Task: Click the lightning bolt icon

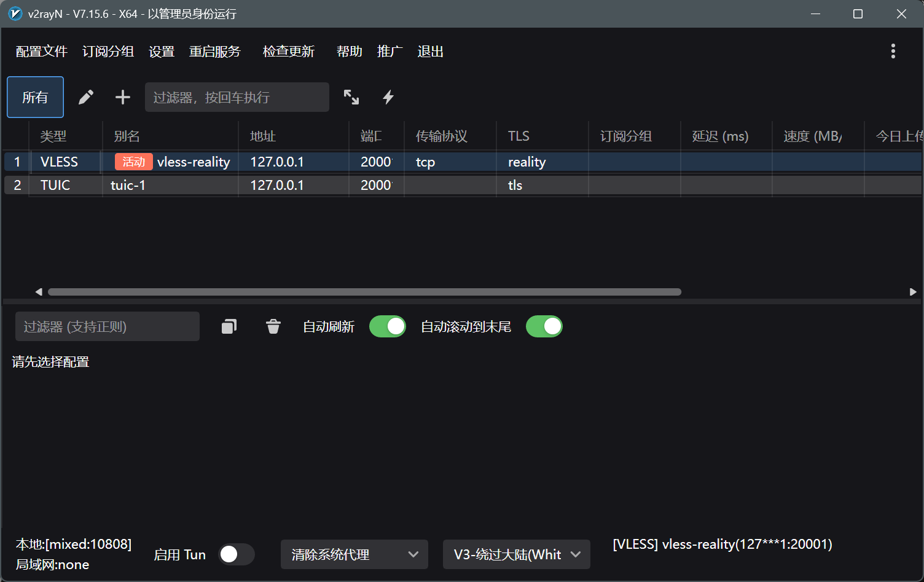Action: (388, 97)
